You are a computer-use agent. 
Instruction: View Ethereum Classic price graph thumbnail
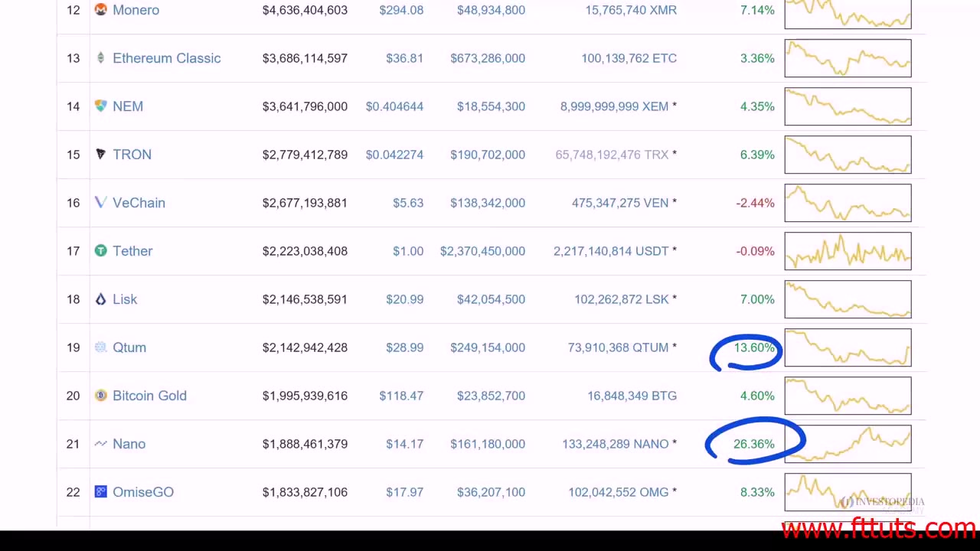[848, 58]
